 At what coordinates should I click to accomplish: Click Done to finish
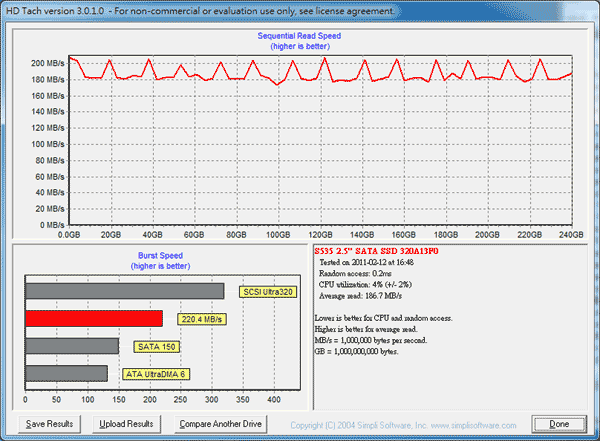coord(558,424)
